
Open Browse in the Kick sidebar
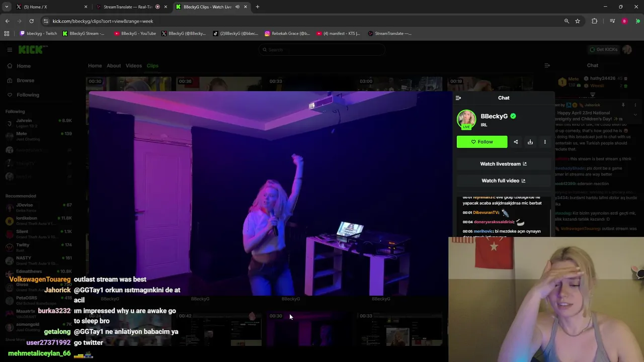[25, 80]
